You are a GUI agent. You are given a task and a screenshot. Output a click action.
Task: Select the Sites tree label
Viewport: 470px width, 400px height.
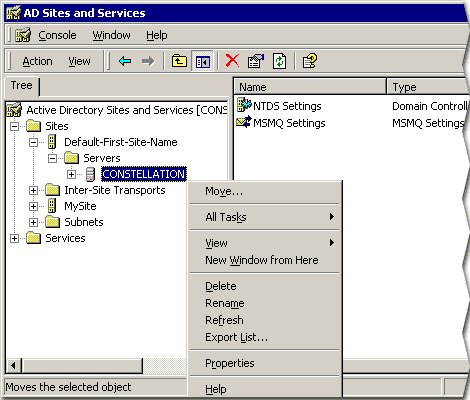coord(57,126)
